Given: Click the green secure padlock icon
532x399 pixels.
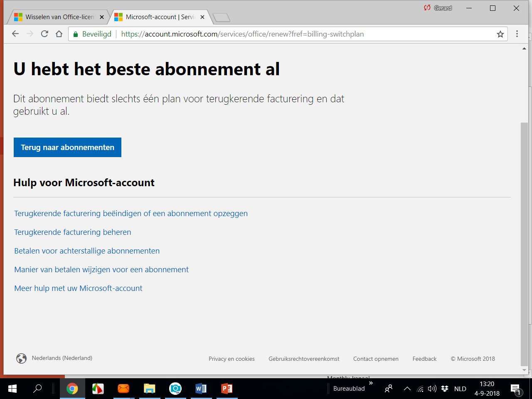Looking at the screenshot, I should [x=75, y=34].
